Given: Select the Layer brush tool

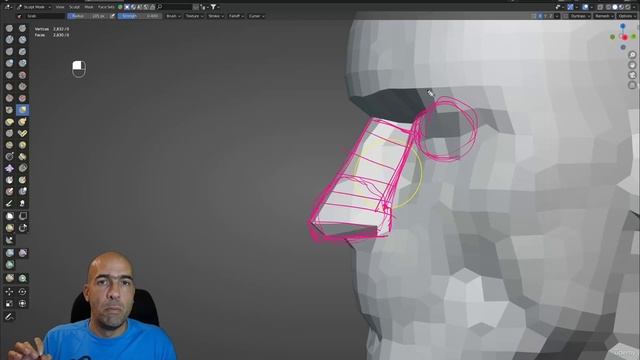Looking at the screenshot, I should click(22, 51).
